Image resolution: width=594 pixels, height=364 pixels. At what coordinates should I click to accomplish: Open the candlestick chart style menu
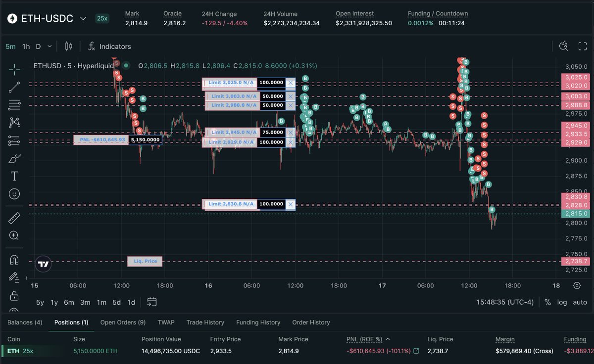68,46
